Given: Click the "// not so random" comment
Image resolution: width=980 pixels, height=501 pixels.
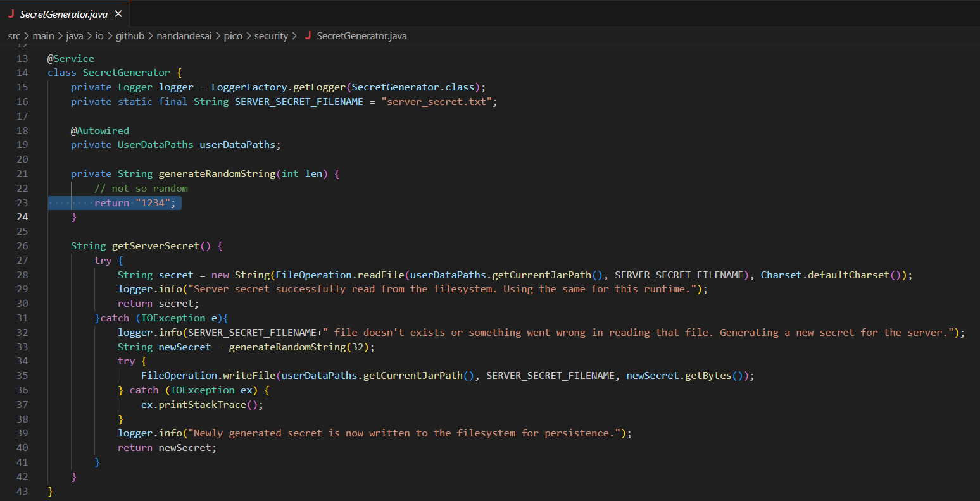Looking at the screenshot, I should [x=141, y=188].
